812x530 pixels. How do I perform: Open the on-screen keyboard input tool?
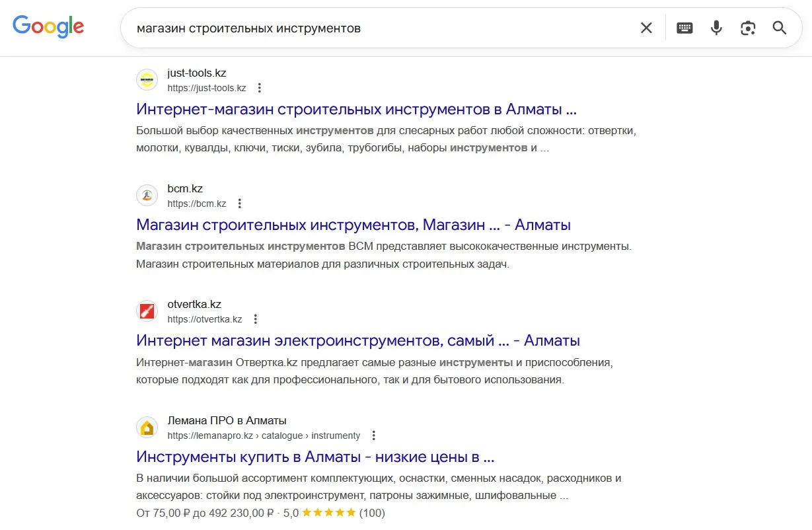tap(684, 28)
